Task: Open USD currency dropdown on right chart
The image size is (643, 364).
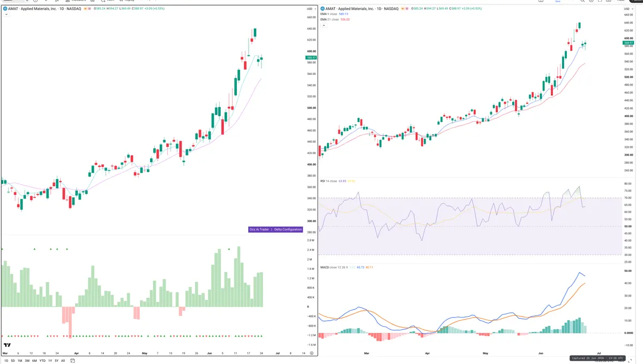Action: pyautogui.click(x=628, y=9)
